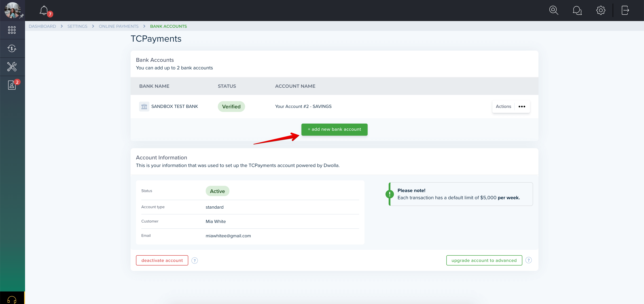This screenshot has width=644, height=304.
Task: Click the property search magnifier icon
Action: [x=554, y=10]
